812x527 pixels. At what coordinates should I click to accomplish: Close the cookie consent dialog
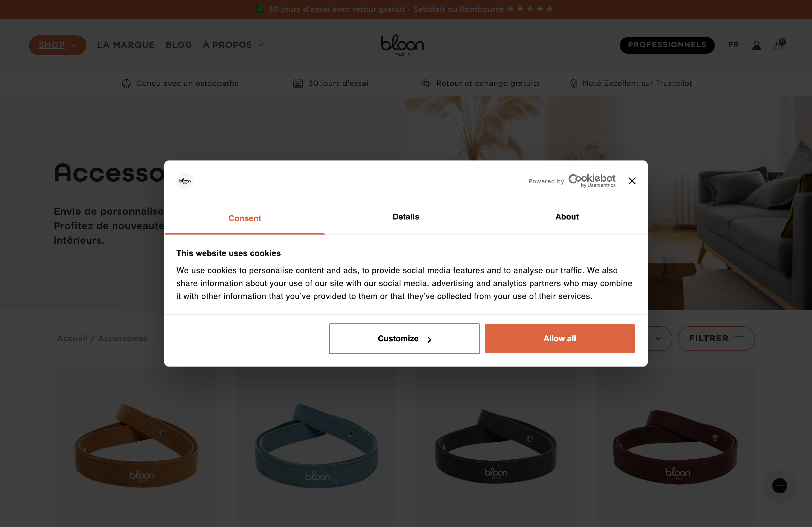point(632,181)
